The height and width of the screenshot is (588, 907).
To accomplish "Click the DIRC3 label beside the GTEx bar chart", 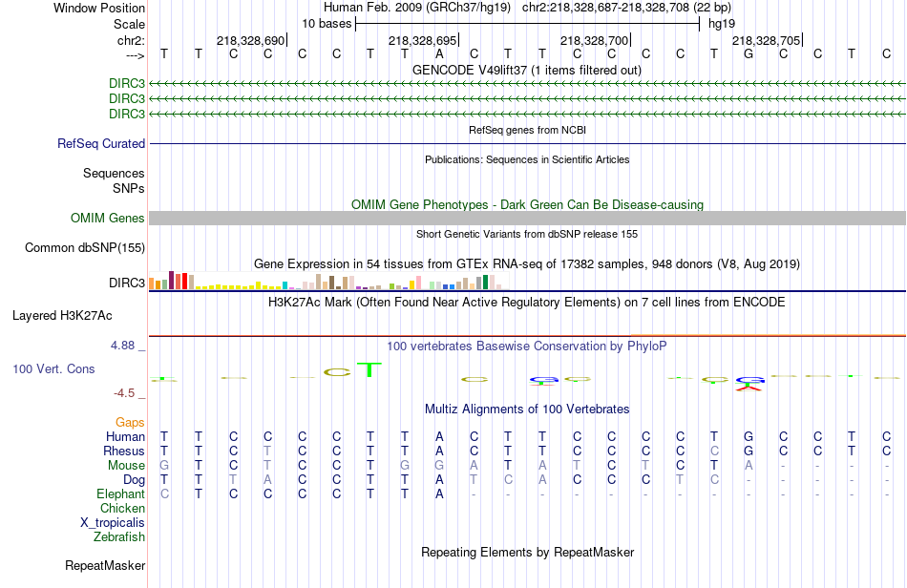I will point(127,283).
